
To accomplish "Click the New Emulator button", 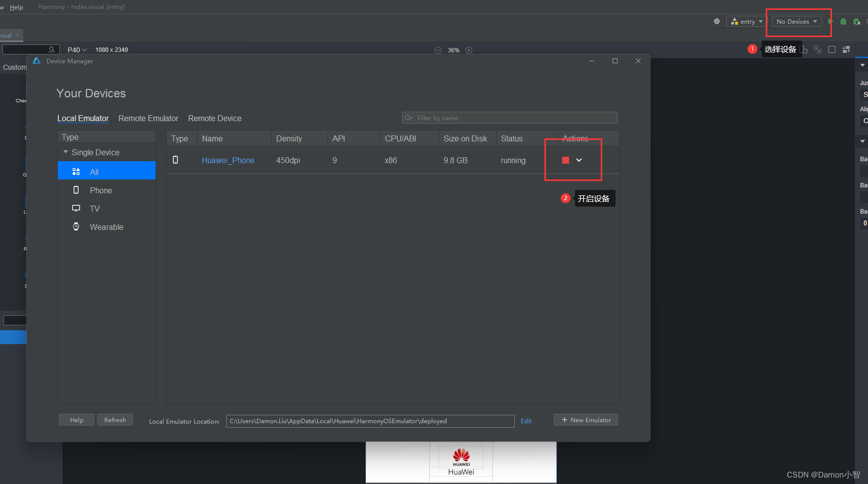I will 586,420.
